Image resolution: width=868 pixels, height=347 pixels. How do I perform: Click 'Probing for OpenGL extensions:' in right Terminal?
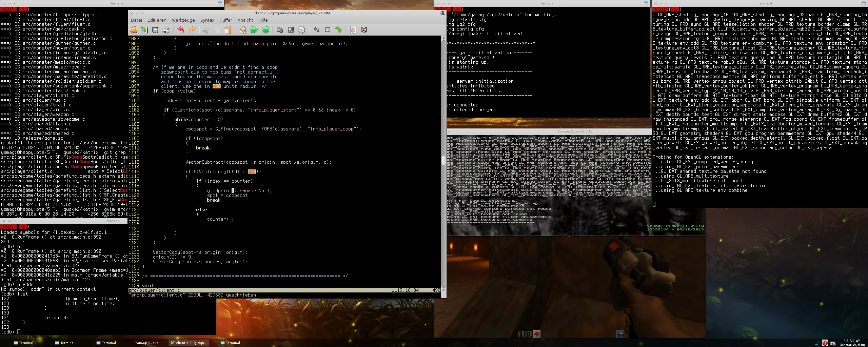click(x=693, y=157)
